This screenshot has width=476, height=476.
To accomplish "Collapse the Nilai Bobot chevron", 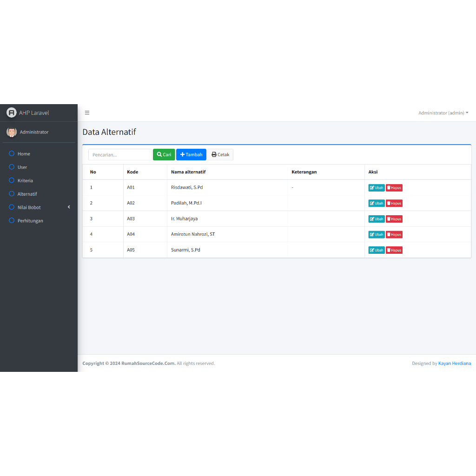I will click(69, 207).
